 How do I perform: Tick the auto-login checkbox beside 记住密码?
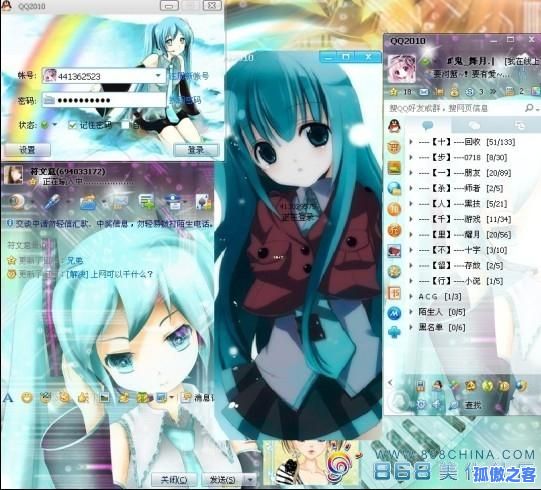[x=126, y=125]
